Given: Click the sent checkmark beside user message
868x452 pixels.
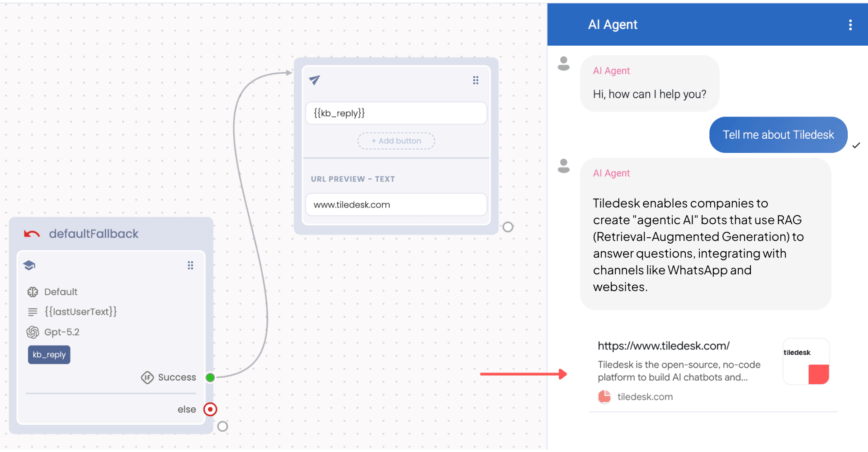Looking at the screenshot, I should click(856, 146).
